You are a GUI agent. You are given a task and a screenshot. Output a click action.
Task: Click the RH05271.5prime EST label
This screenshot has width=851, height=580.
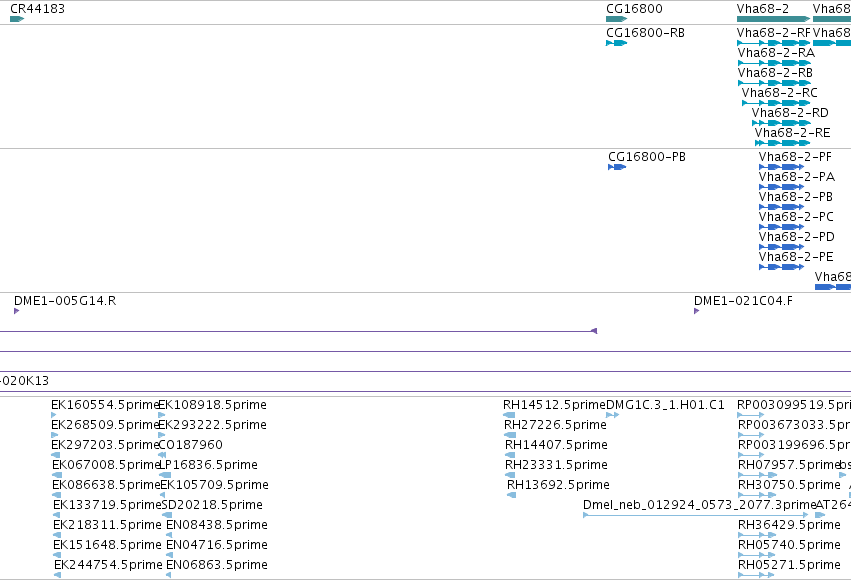tap(789, 565)
